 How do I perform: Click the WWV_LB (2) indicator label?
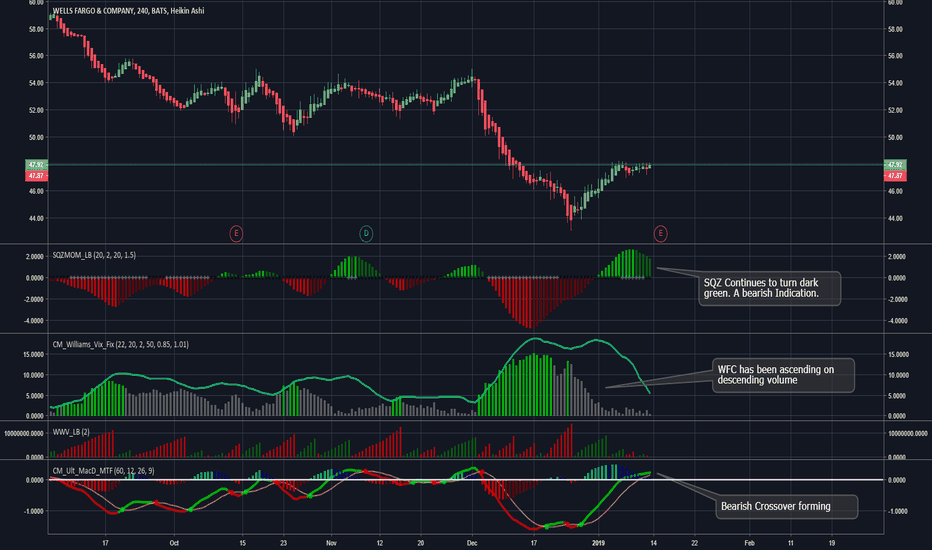[x=71, y=432]
